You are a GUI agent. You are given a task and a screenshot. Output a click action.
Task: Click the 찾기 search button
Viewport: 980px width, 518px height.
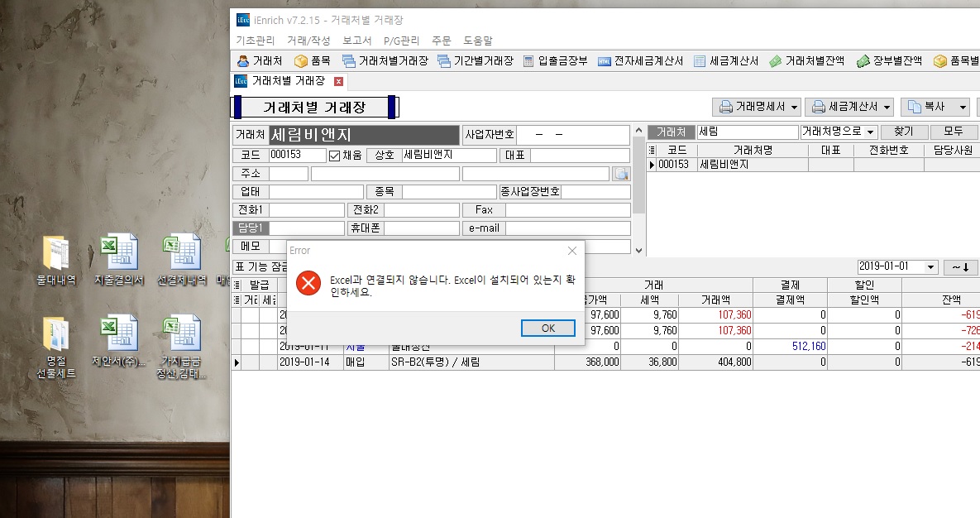coord(903,132)
